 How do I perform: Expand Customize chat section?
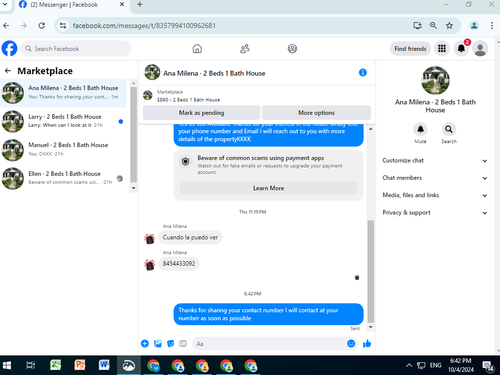pos(435,161)
